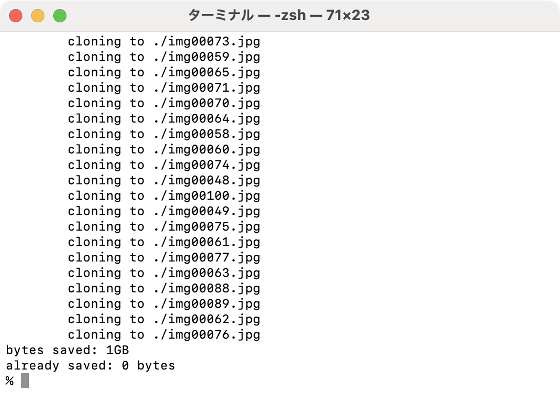Click the already saved: 0 bytes line

click(90, 366)
